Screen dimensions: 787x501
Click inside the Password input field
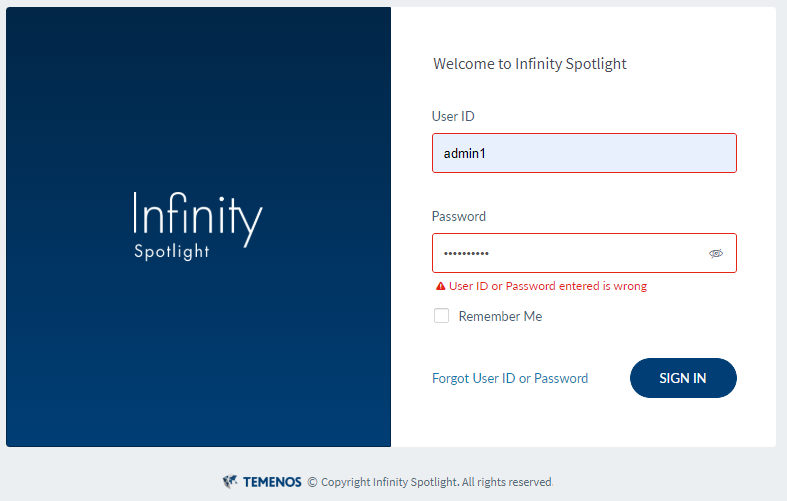coord(565,253)
